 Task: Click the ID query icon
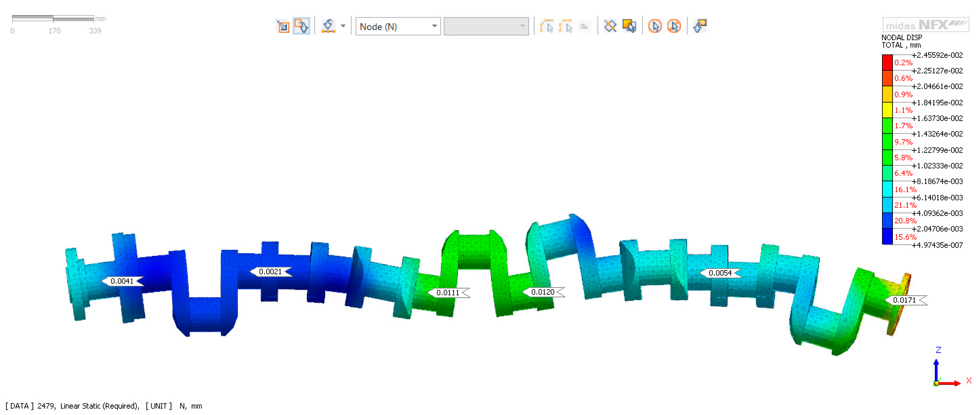700,26
